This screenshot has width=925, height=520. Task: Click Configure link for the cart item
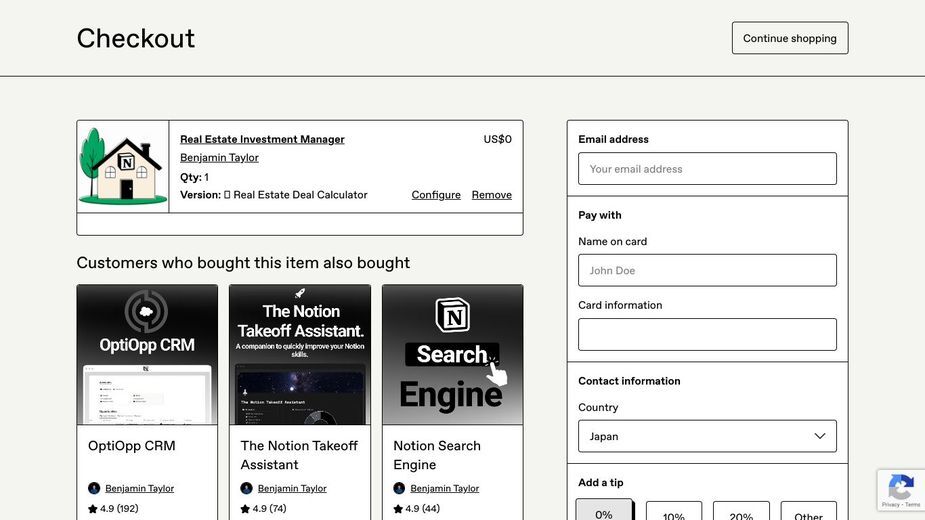(436, 195)
